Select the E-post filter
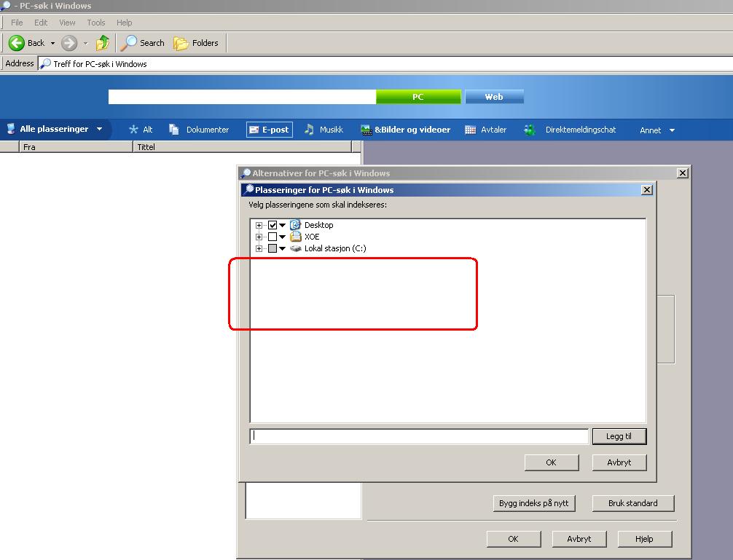Image resolution: width=733 pixels, height=560 pixels. [x=270, y=130]
